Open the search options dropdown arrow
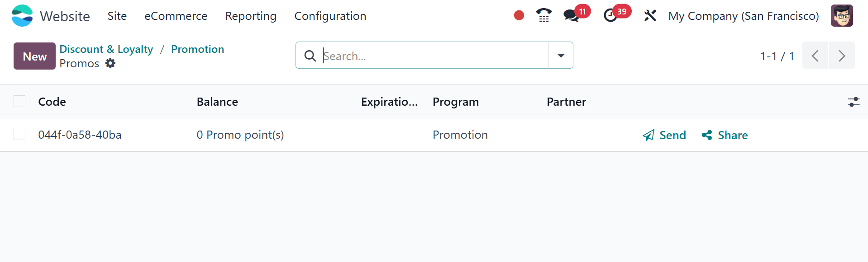Screen dimensions: 868x262 [561, 55]
